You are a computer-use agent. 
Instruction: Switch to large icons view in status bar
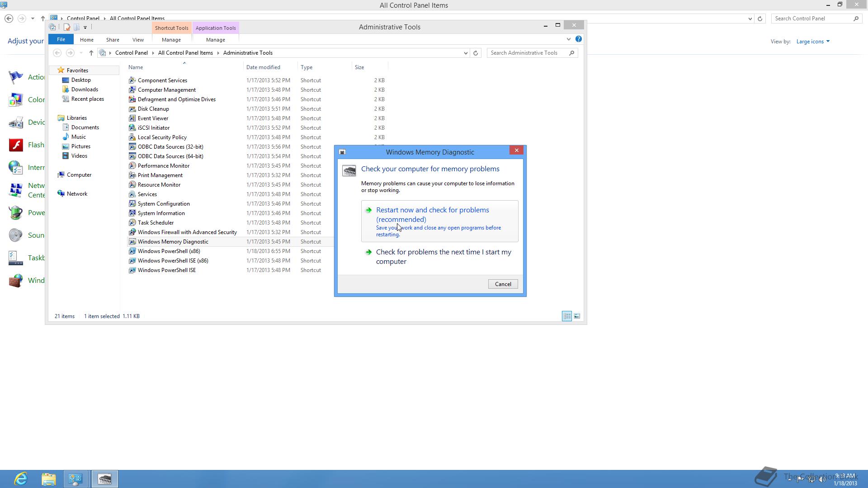(577, 316)
